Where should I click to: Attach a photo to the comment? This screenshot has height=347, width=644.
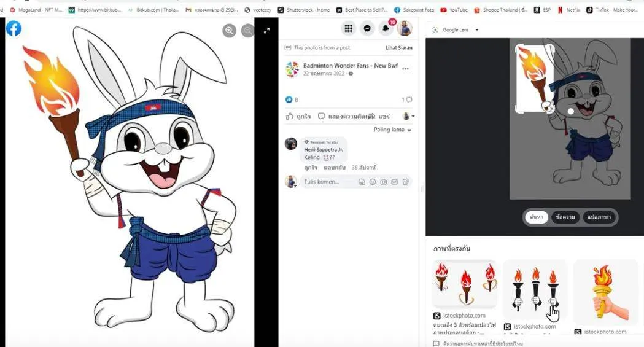pyautogui.click(x=384, y=182)
